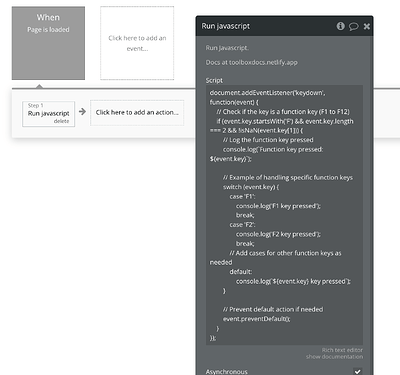The height and width of the screenshot is (375, 400).
Task: Open the comment bubble icon in panel header
Action: pyautogui.click(x=353, y=26)
